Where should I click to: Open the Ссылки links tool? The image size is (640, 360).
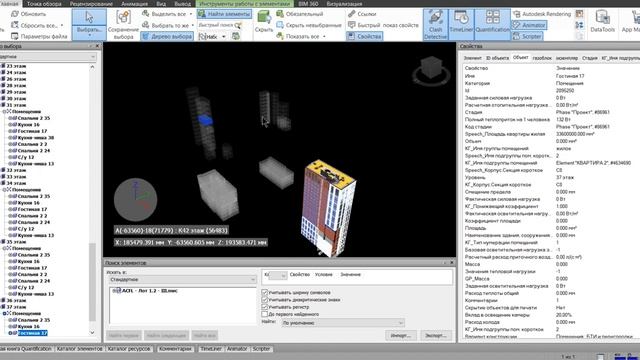coord(362,14)
